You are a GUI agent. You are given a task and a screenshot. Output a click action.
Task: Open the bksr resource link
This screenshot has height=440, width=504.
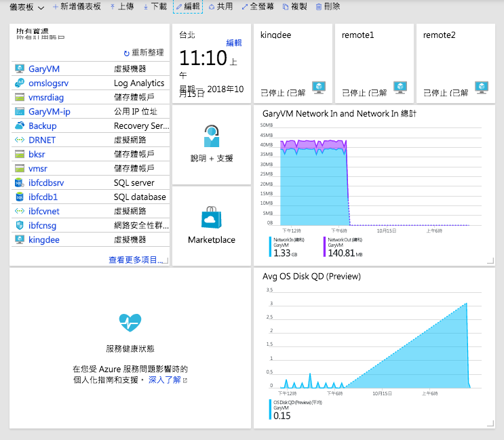pos(37,155)
